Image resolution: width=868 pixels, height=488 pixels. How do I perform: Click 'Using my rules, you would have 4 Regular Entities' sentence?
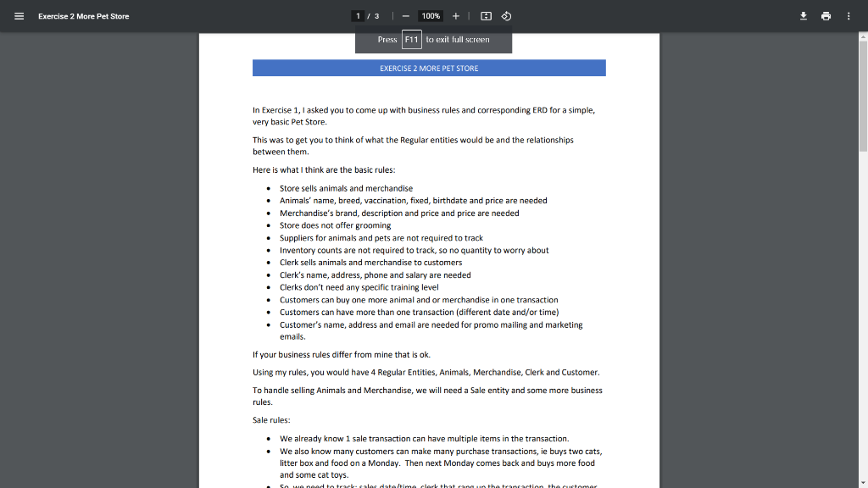426,373
